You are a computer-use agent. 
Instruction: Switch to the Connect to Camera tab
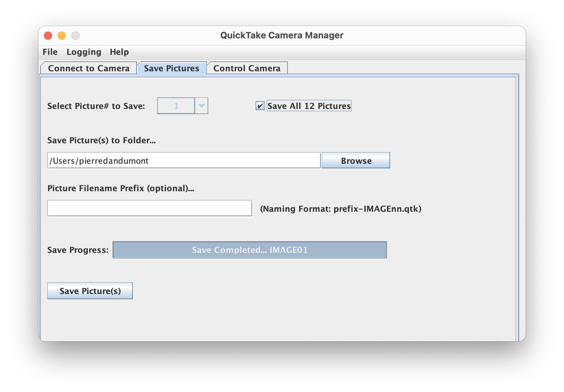click(x=89, y=68)
